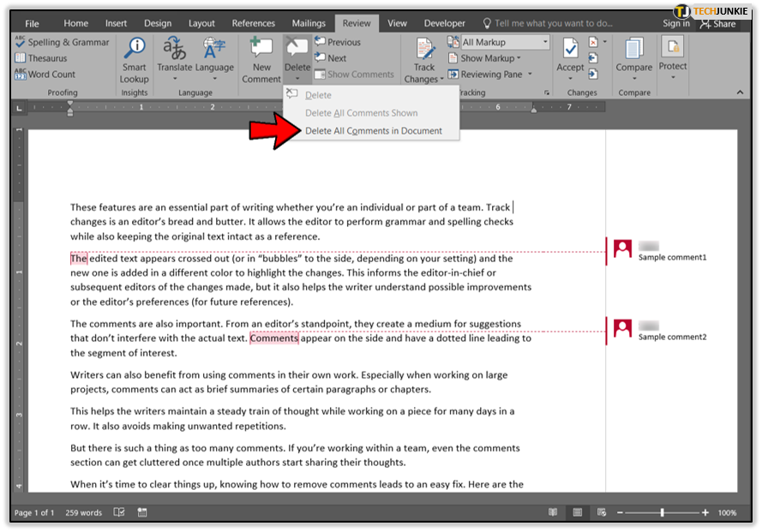
Task: Switch to the Insert tab
Action: point(116,23)
